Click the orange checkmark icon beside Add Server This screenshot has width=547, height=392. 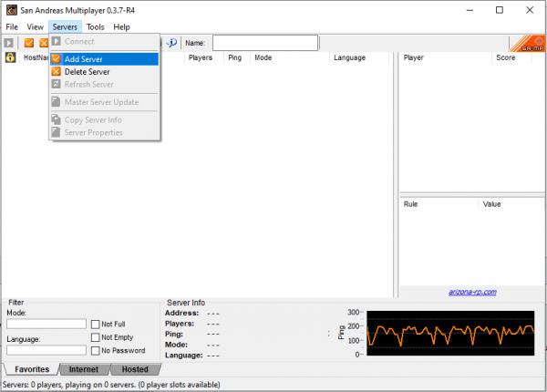coord(57,59)
